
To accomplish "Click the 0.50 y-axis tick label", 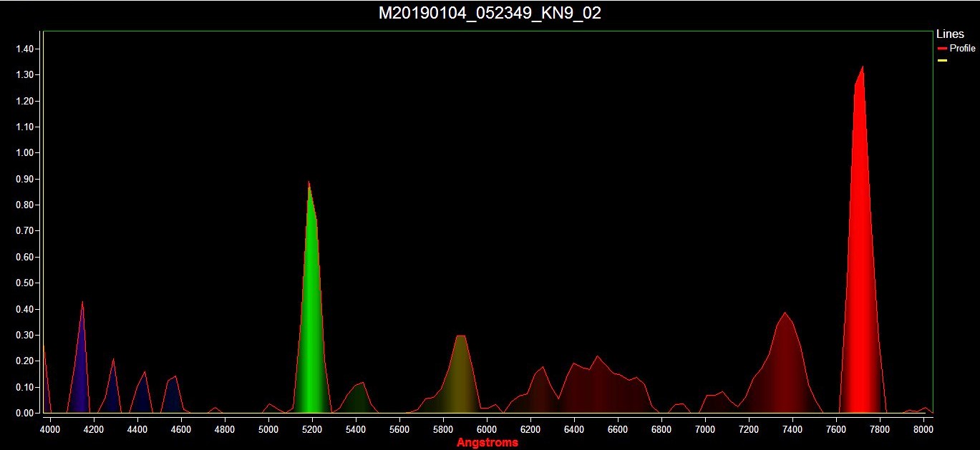I will pyautogui.click(x=24, y=283).
